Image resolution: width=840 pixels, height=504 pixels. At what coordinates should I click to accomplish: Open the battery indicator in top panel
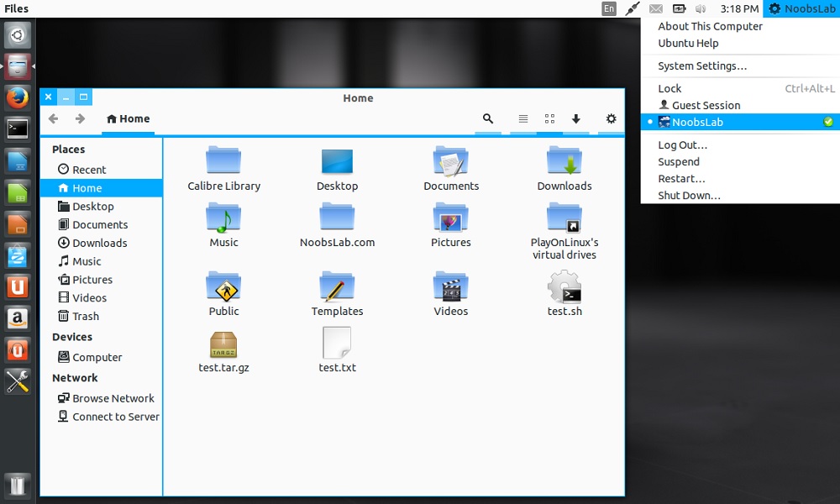pyautogui.click(x=679, y=8)
